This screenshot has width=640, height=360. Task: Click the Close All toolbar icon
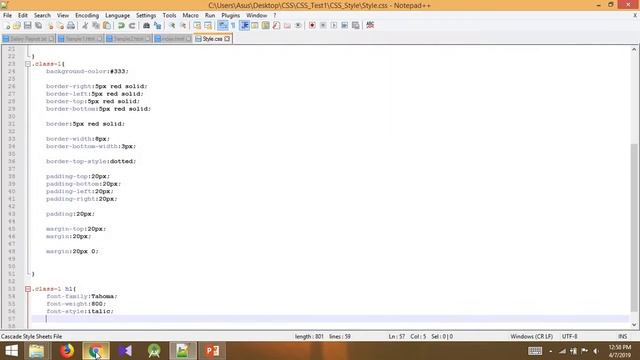pyautogui.click(x=60, y=25)
